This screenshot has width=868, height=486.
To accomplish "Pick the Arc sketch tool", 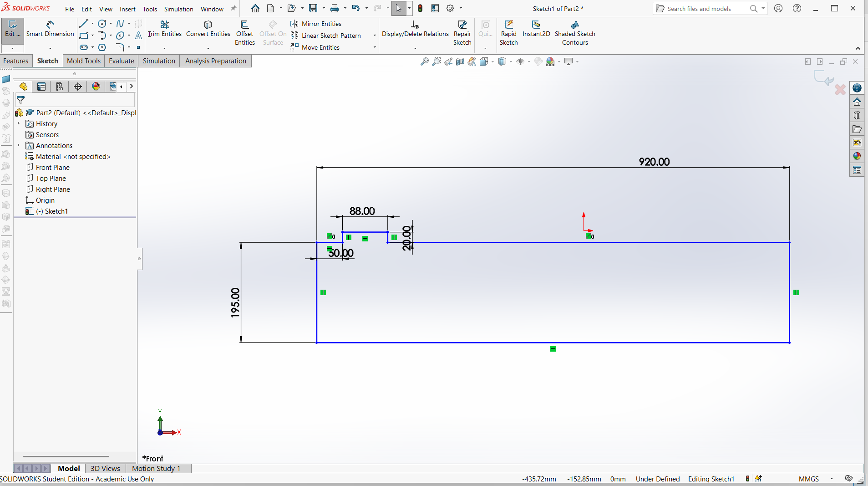I will click(102, 36).
